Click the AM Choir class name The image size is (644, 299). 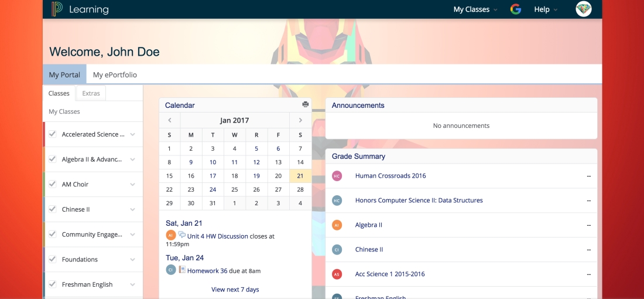[75, 184]
